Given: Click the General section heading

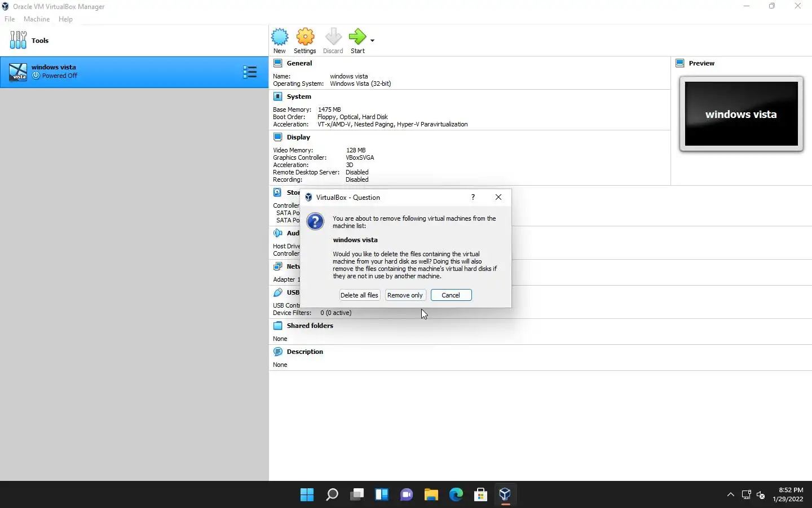Looking at the screenshot, I should (299, 63).
